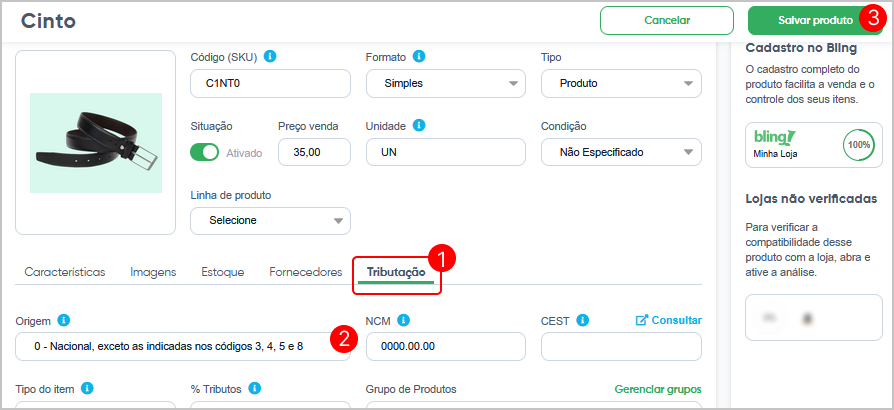Open the Tipo Produto dropdown
This screenshot has width=894, height=410.
(x=621, y=83)
